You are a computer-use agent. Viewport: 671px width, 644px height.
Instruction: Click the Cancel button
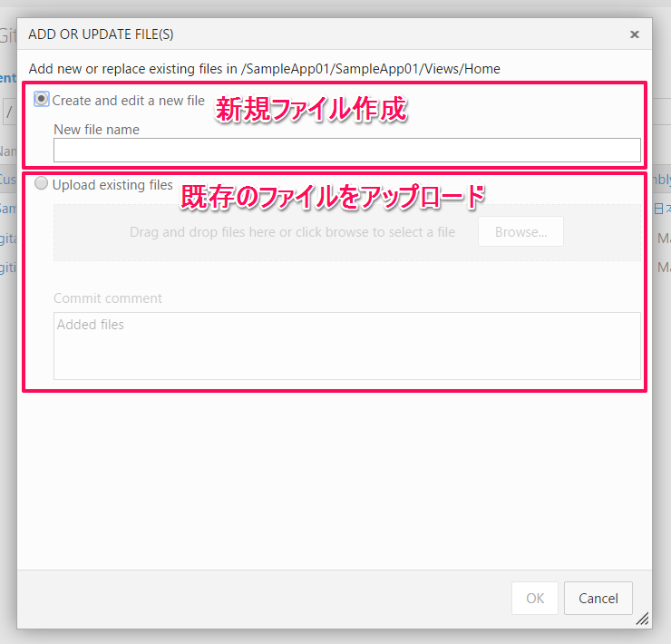click(x=598, y=598)
